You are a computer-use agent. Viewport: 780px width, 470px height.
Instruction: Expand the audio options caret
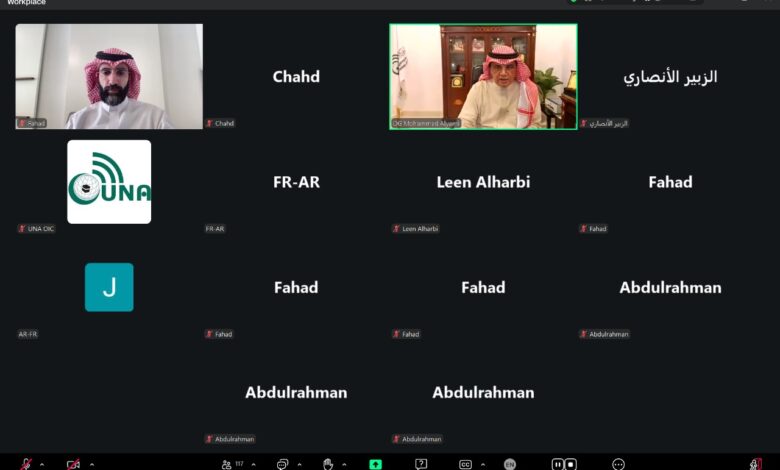pos(42,465)
